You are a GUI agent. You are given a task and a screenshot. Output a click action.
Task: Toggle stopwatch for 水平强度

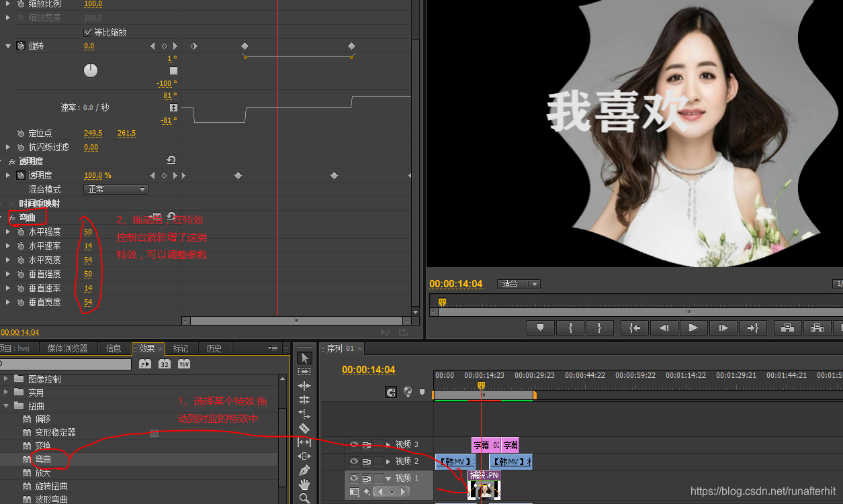pos(21,232)
